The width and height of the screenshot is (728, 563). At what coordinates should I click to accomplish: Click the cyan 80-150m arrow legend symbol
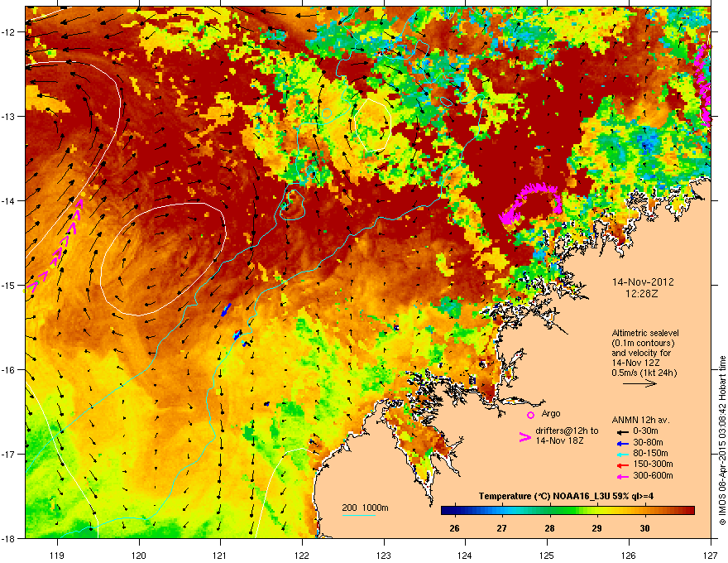tap(621, 454)
